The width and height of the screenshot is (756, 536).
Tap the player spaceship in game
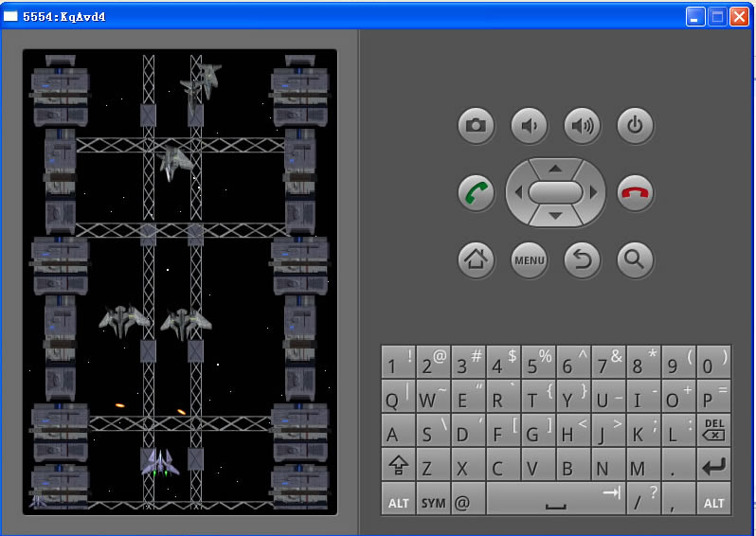point(160,462)
